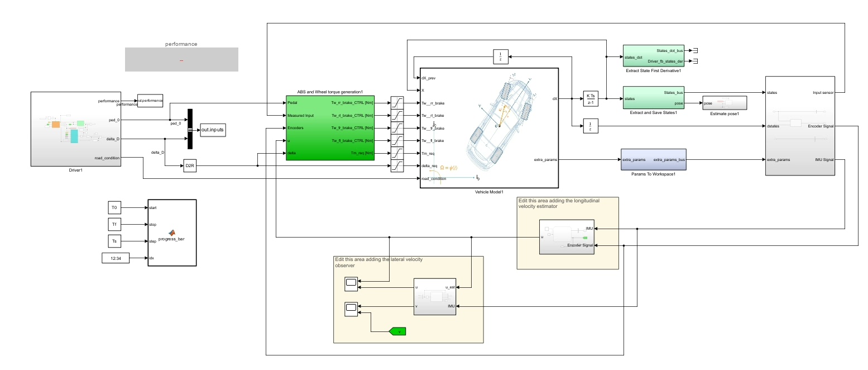The height and width of the screenshot is (370, 868).
Task: Select the green v Goto tag
Action: pos(397,331)
